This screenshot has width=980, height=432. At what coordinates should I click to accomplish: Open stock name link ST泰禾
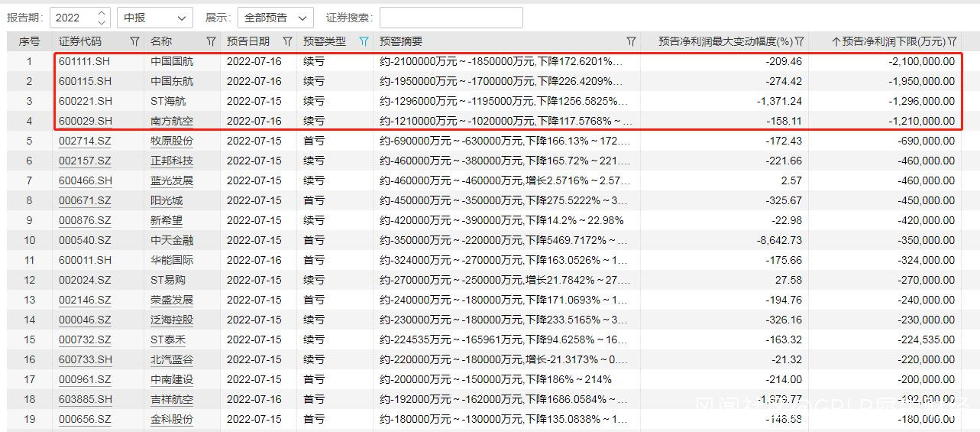click(168, 339)
